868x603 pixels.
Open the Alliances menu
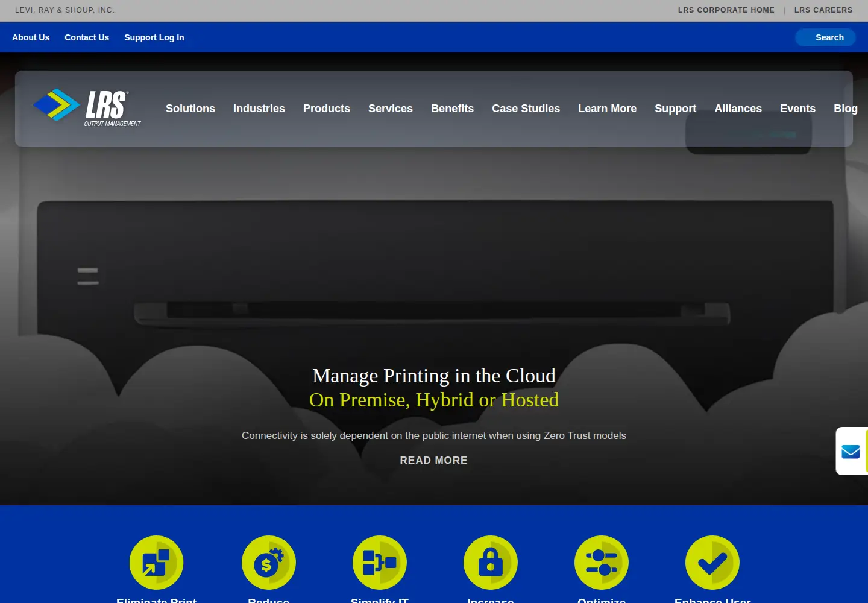click(738, 109)
